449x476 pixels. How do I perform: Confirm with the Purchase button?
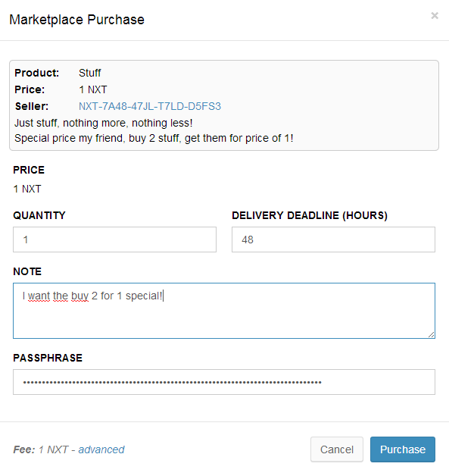point(403,449)
